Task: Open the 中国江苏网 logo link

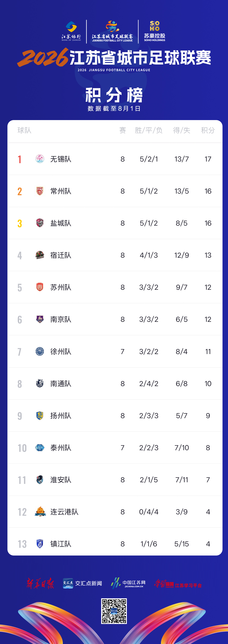Action: pyautogui.click(x=128, y=583)
